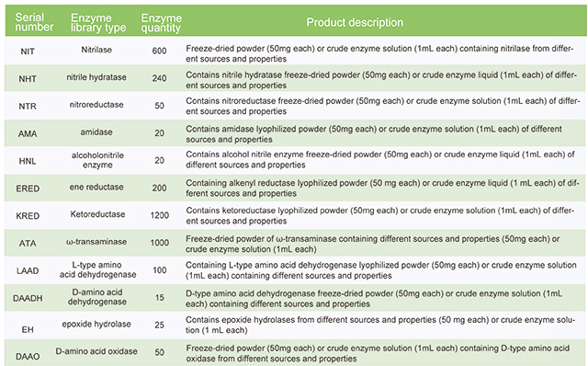Image resolution: width=588 pixels, height=366 pixels.
Task: Click the D-amino acid dehydrogenase cell
Action: pos(97,297)
